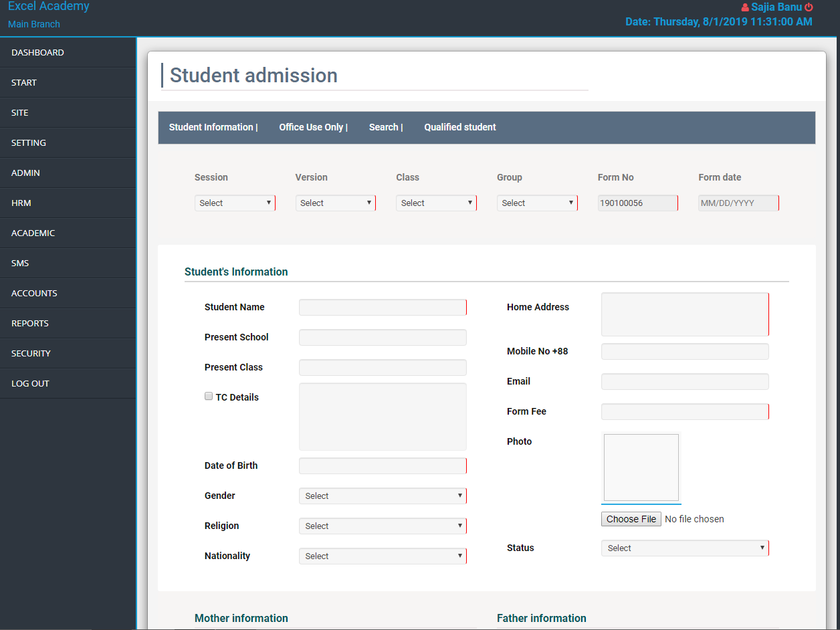Open the Religion dropdown
840x630 pixels.
(x=382, y=526)
